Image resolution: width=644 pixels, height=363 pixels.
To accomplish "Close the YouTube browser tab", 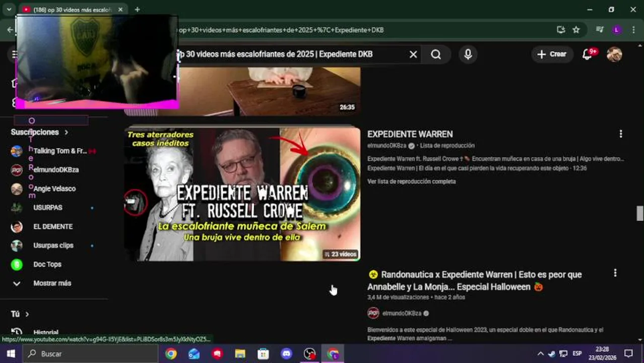I will click(120, 9).
